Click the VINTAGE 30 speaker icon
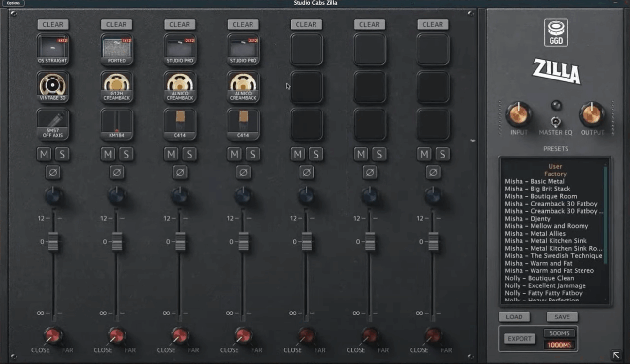The height and width of the screenshot is (364, 630). point(53,86)
